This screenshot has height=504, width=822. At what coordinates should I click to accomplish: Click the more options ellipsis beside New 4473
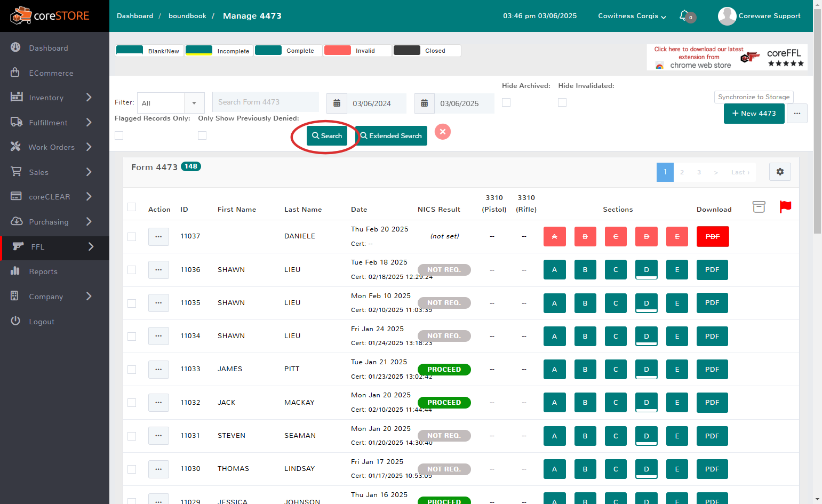pyautogui.click(x=797, y=114)
